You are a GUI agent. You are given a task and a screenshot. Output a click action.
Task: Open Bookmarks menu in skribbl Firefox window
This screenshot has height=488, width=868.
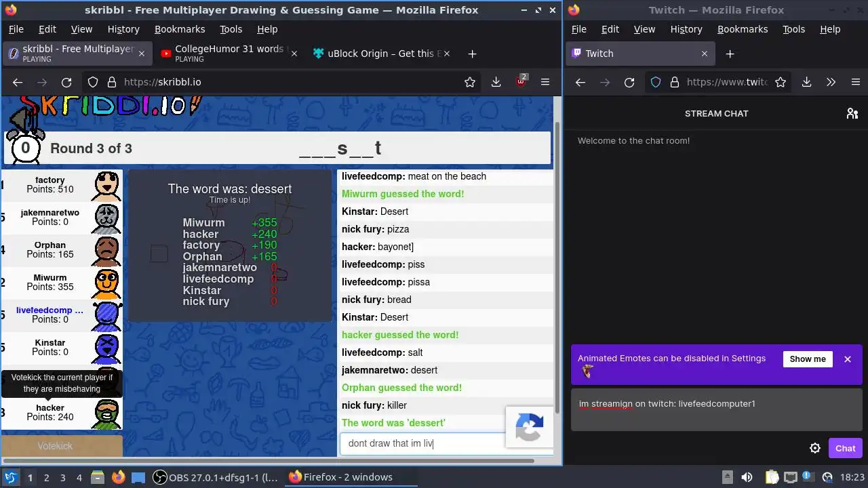[x=180, y=29]
